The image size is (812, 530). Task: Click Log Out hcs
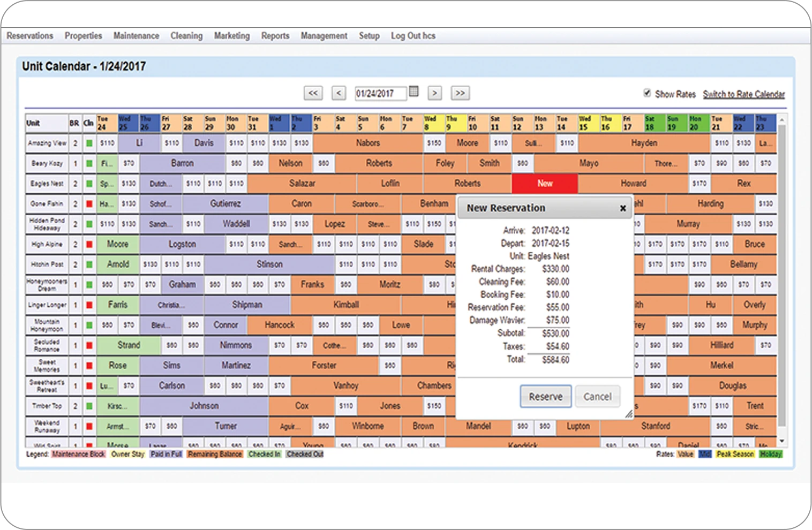413,36
